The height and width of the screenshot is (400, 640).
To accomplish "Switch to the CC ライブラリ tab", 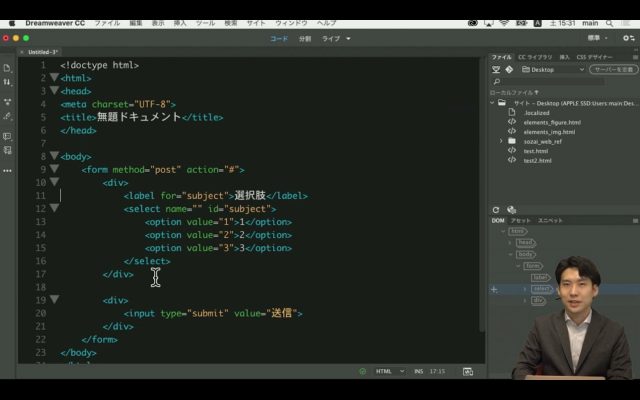I will coord(535,57).
